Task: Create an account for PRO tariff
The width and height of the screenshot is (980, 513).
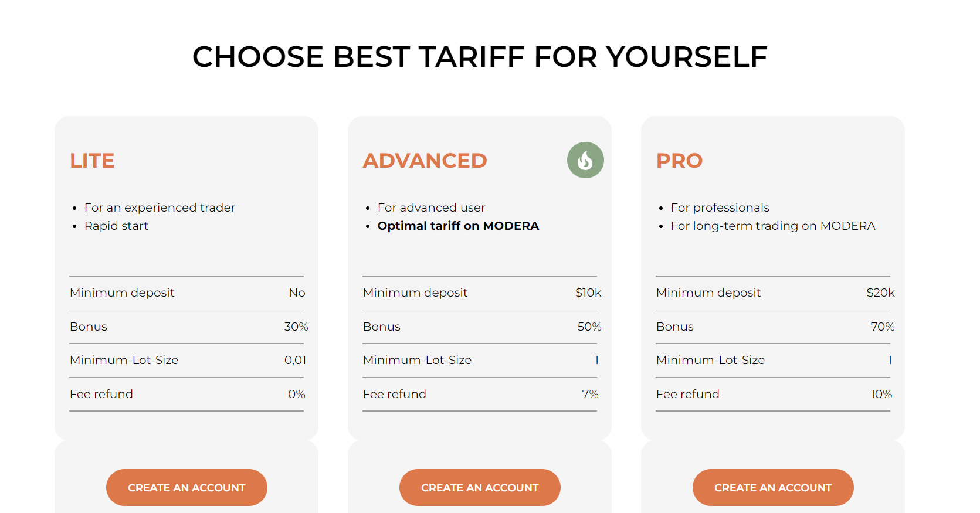Action: 773,487
